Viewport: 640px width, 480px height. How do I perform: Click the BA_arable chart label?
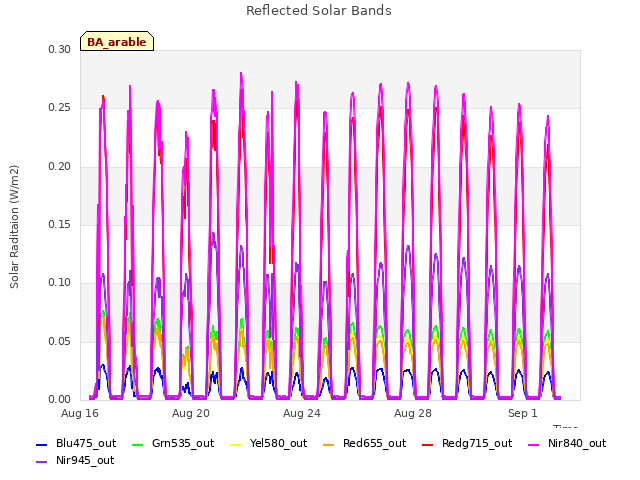tap(117, 41)
